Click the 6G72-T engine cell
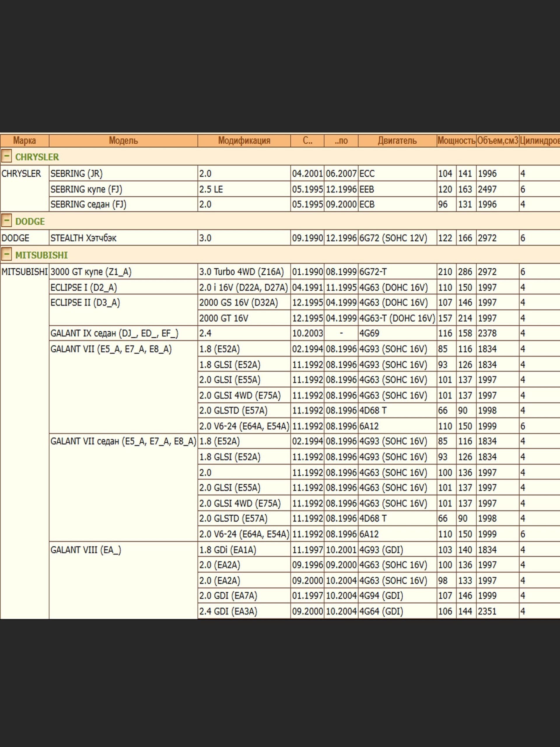The height and width of the screenshot is (747, 560). click(x=373, y=272)
